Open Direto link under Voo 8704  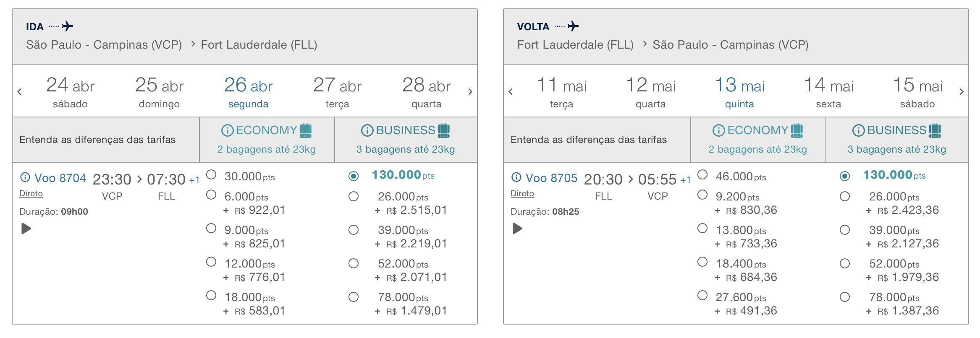point(31,193)
